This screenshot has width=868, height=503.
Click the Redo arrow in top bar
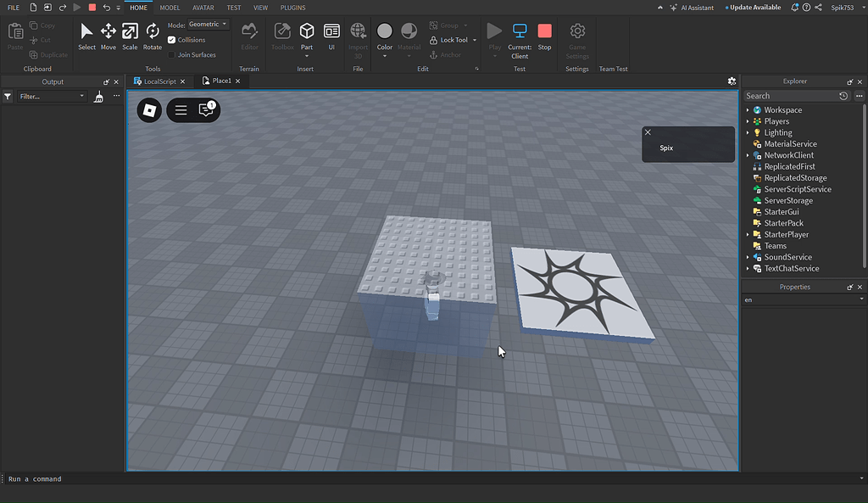click(x=63, y=8)
